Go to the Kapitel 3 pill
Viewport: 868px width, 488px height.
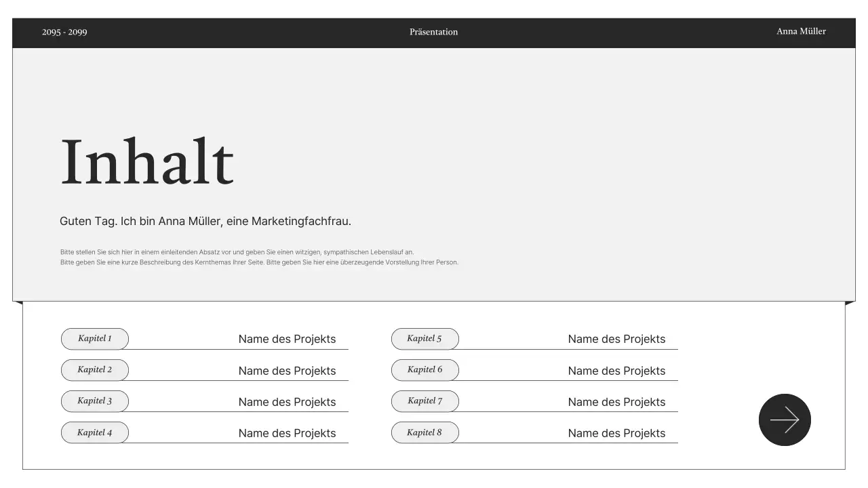pyautogui.click(x=95, y=401)
